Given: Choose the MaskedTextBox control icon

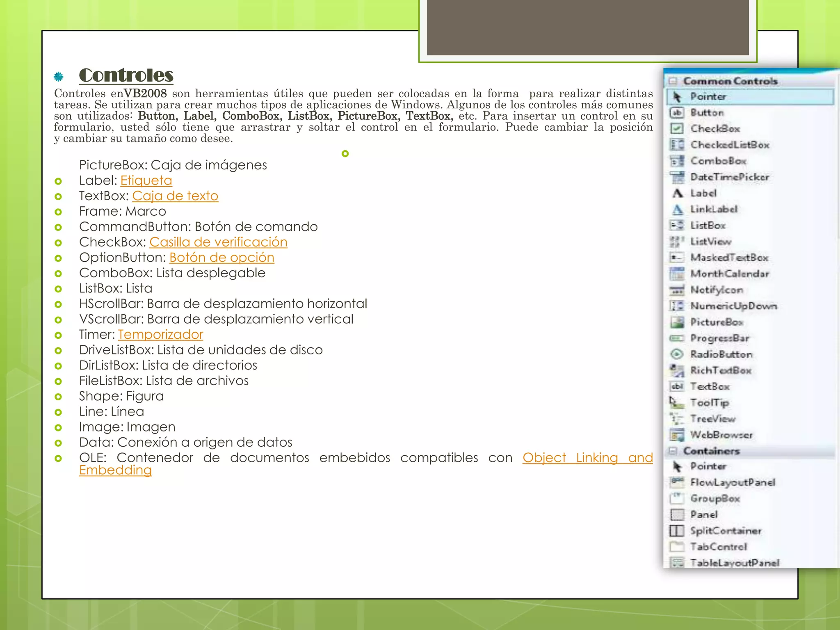Looking at the screenshot, I should click(677, 258).
